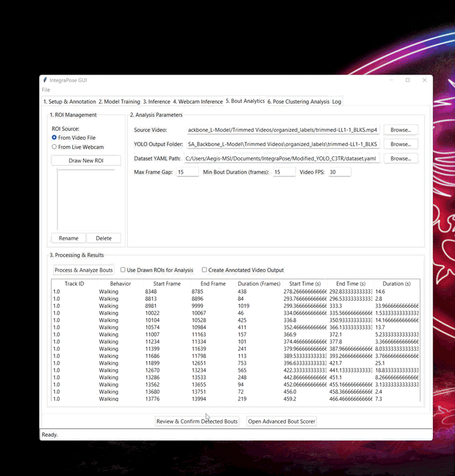Open Advanced Bout Scorer
Viewport: 455px width, 476px height.
click(x=281, y=422)
